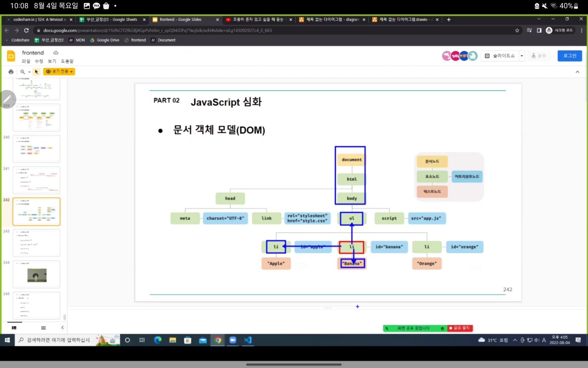Show hidden system tray icons
Viewport: 588px width, 368px height.
[515, 340]
